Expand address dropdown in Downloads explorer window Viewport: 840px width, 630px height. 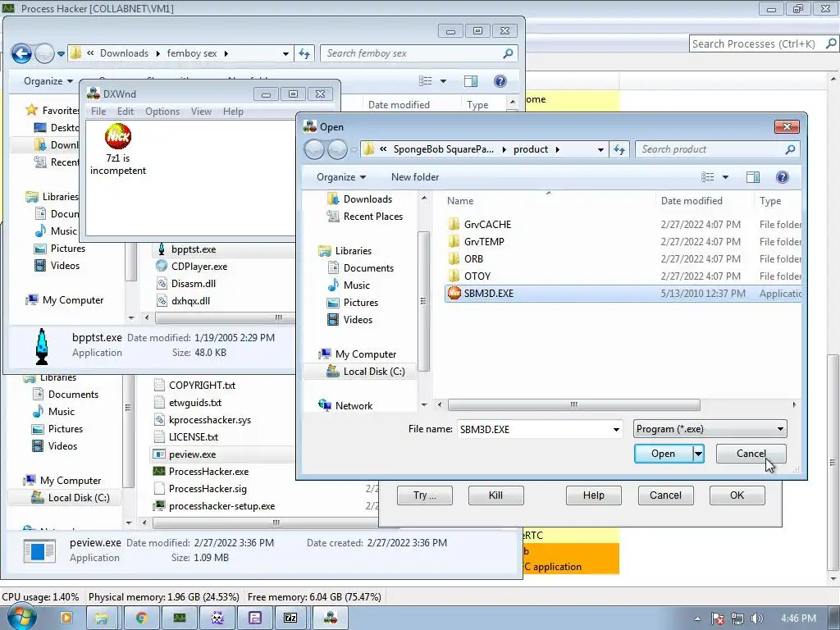click(285, 53)
